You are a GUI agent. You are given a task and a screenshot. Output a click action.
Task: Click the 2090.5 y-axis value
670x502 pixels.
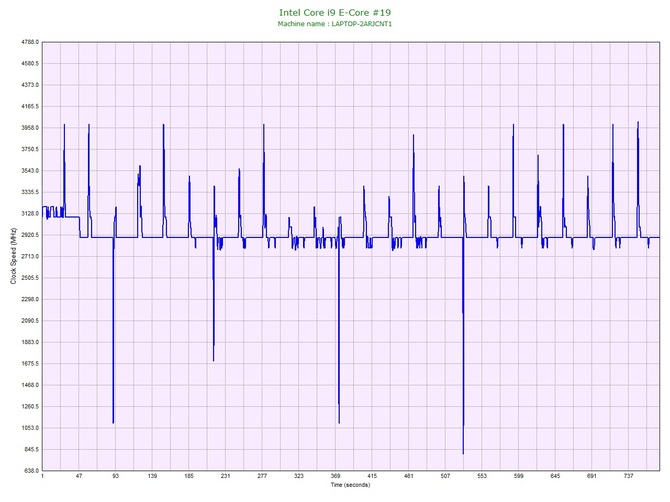30,321
